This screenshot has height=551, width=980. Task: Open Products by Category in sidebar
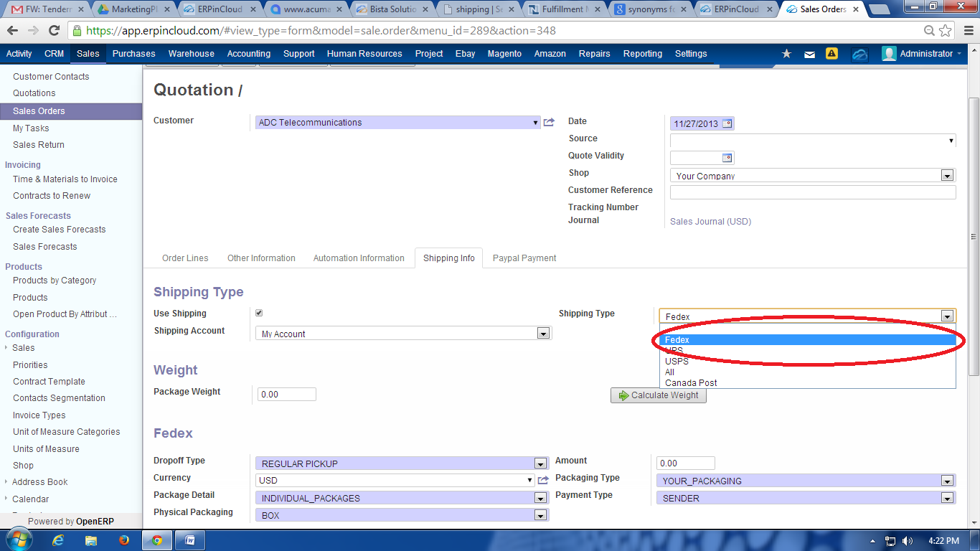(55, 281)
